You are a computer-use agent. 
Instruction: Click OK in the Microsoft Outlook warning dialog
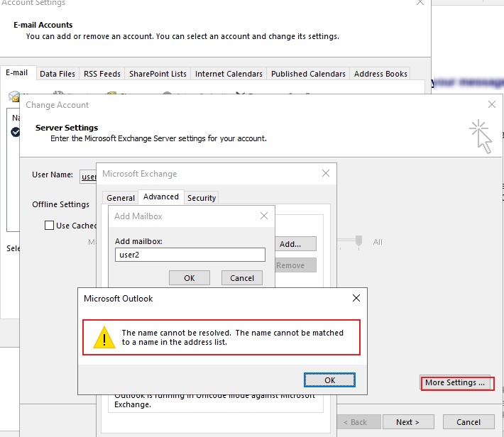[329, 380]
